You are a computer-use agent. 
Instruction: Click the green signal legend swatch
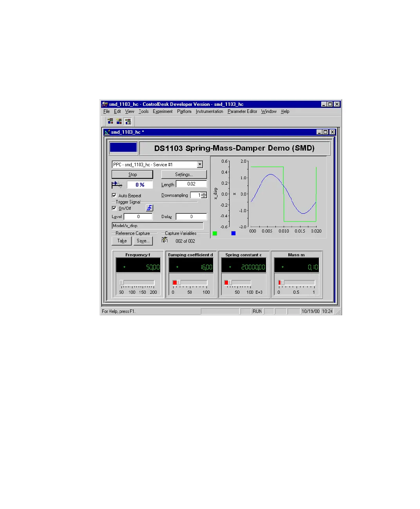pyautogui.click(x=215, y=233)
